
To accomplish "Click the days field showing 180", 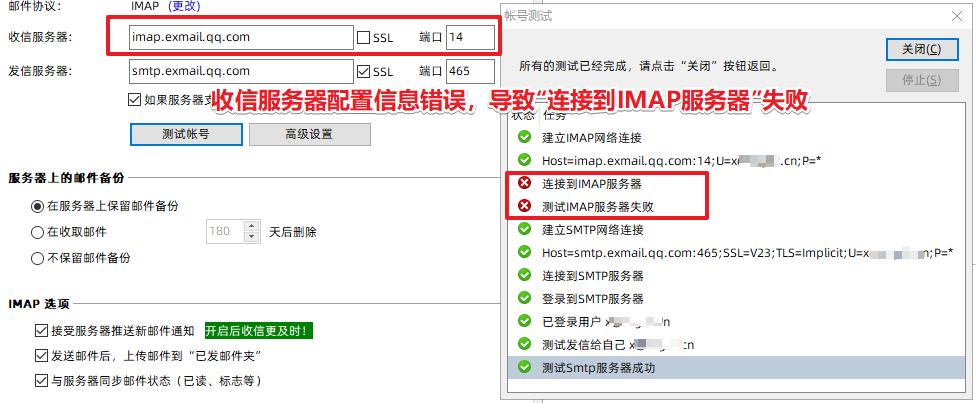I will [x=225, y=231].
